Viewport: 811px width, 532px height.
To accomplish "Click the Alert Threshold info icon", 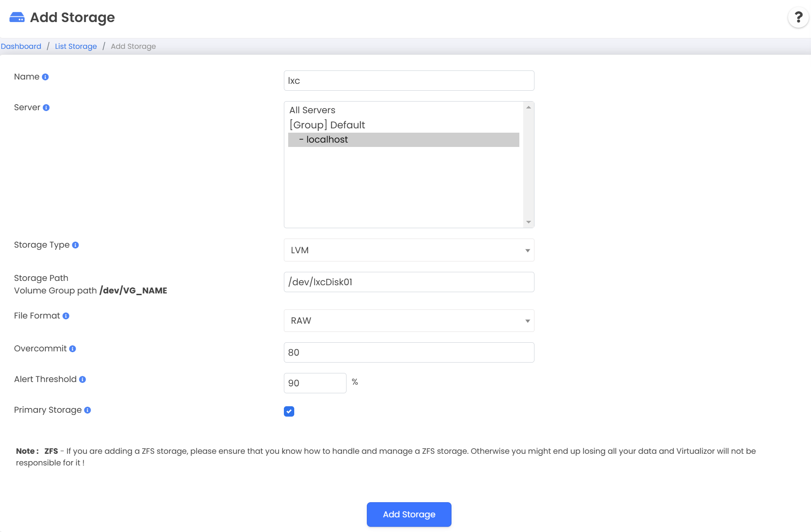I will point(83,379).
